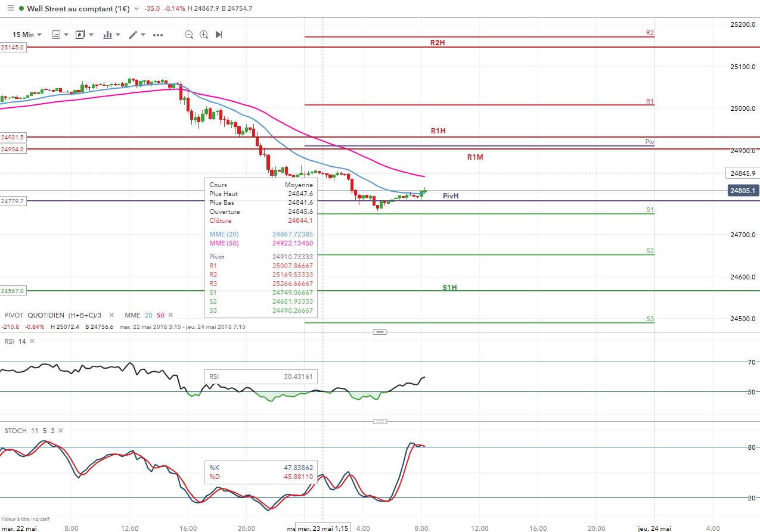Select the PivH horizontal line label

coord(451,195)
